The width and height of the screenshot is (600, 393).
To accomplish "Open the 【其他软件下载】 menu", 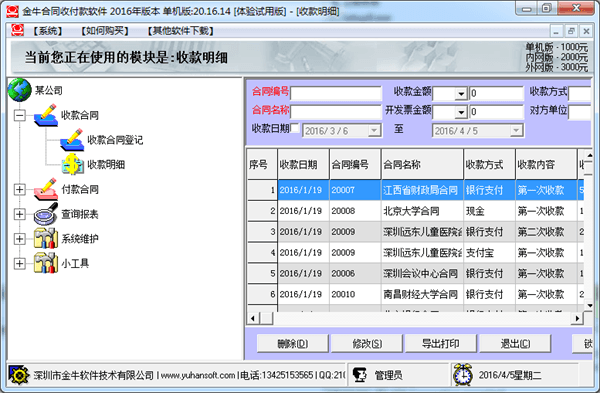I will [181, 31].
